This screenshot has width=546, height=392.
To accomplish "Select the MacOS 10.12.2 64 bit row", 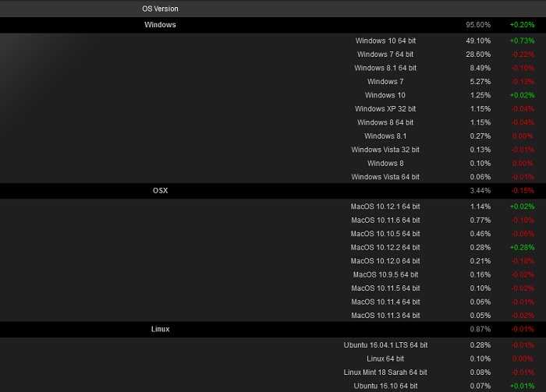I will [x=385, y=247].
